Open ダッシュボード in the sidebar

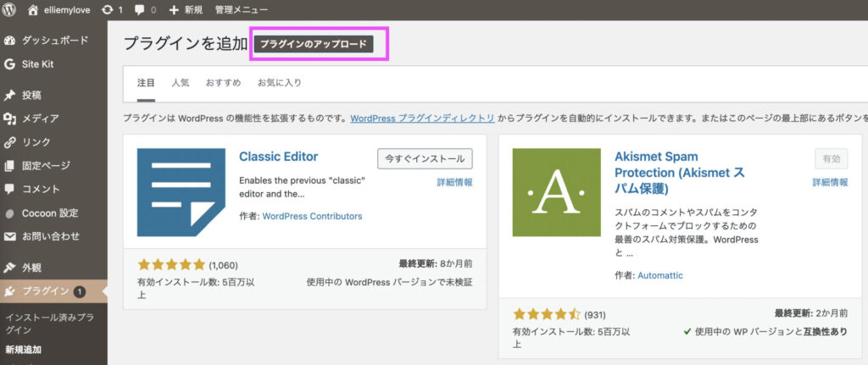pos(55,41)
